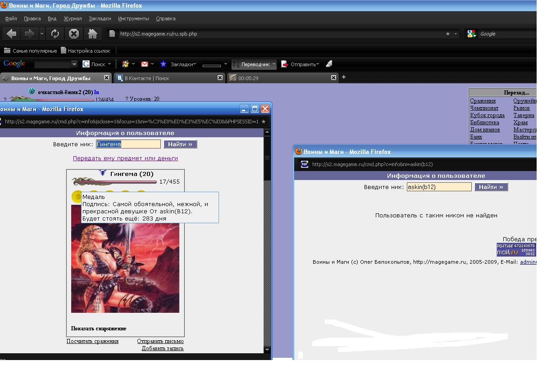
Task: Click the Google Toolbar Поиск button
Action: (94, 64)
